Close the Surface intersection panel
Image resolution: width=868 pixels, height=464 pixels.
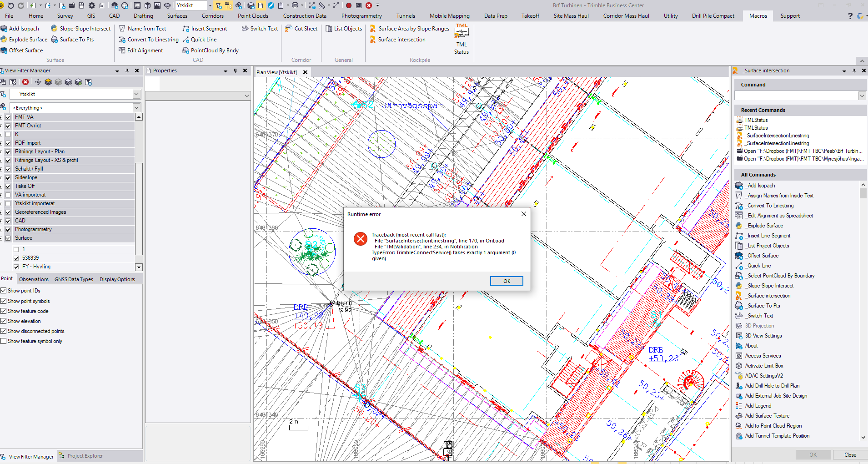[x=863, y=71]
